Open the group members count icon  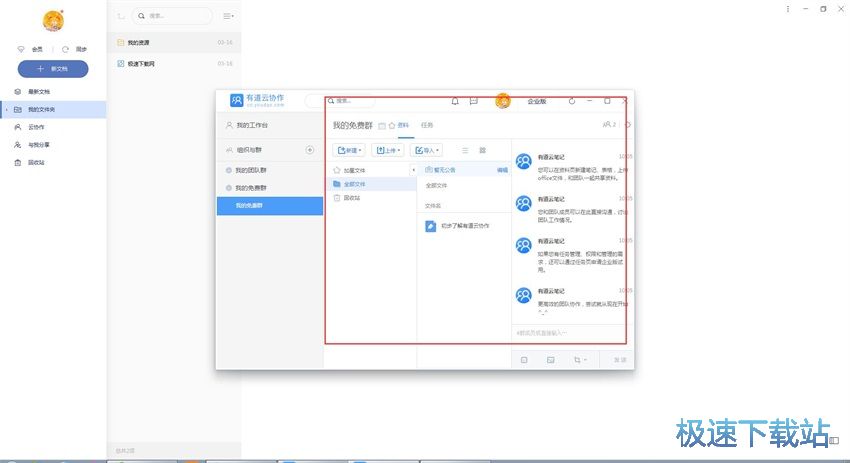(609, 125)
